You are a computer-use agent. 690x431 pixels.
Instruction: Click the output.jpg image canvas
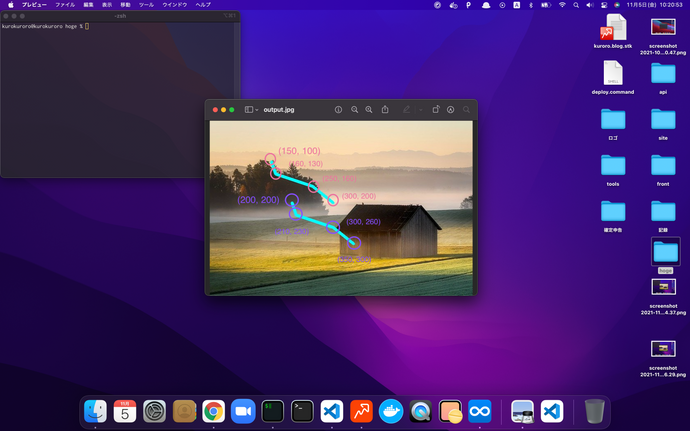341,208
